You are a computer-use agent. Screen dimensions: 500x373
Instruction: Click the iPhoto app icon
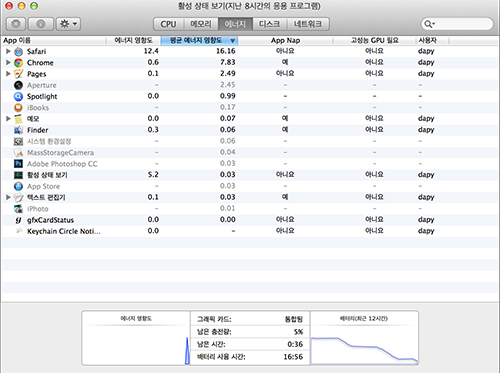(x=19, y=209)
